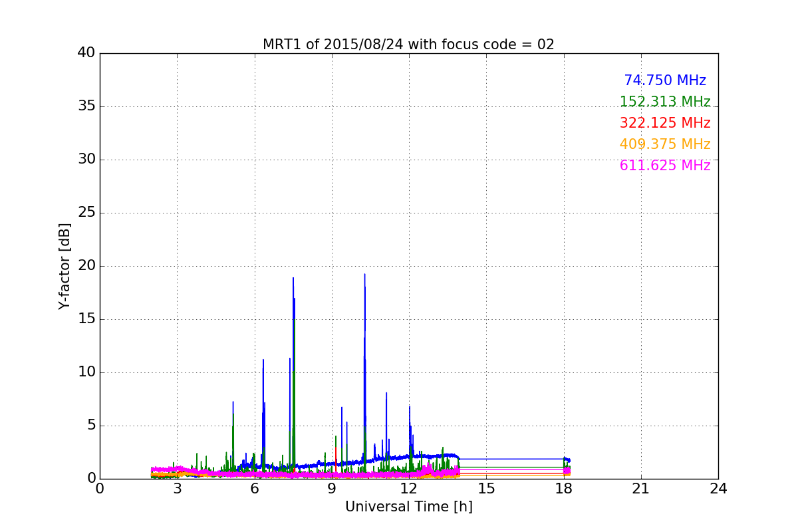Click x-axis tick value 24

[x=718, y=489]
